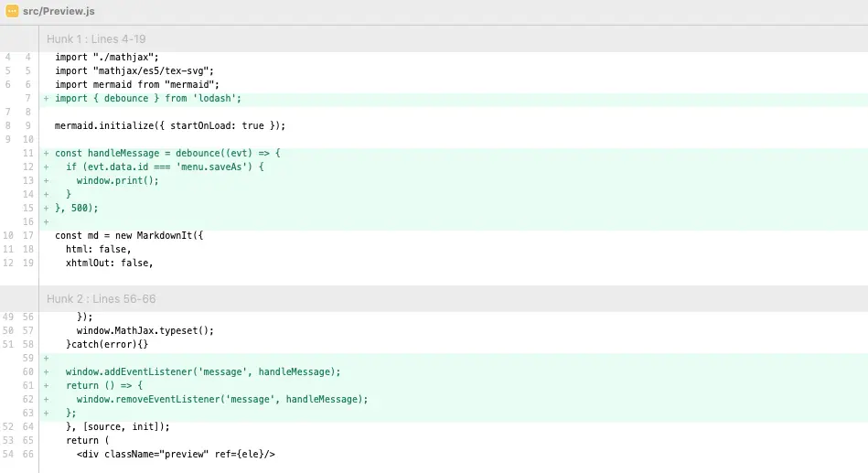Screen dimensions: 868x473
Task: Click the plus marker on the lodash import line
Action: pyautogui.click(x=46, y=98)
